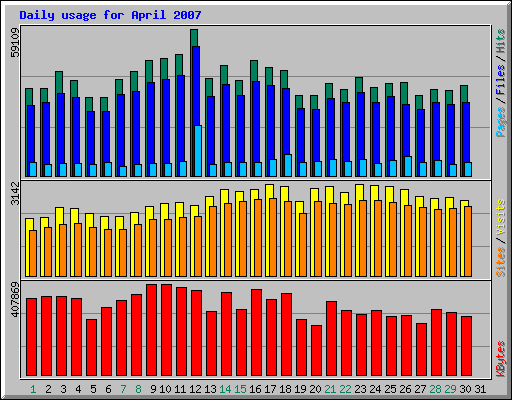Click x-axis day label 14

point(225,389)
